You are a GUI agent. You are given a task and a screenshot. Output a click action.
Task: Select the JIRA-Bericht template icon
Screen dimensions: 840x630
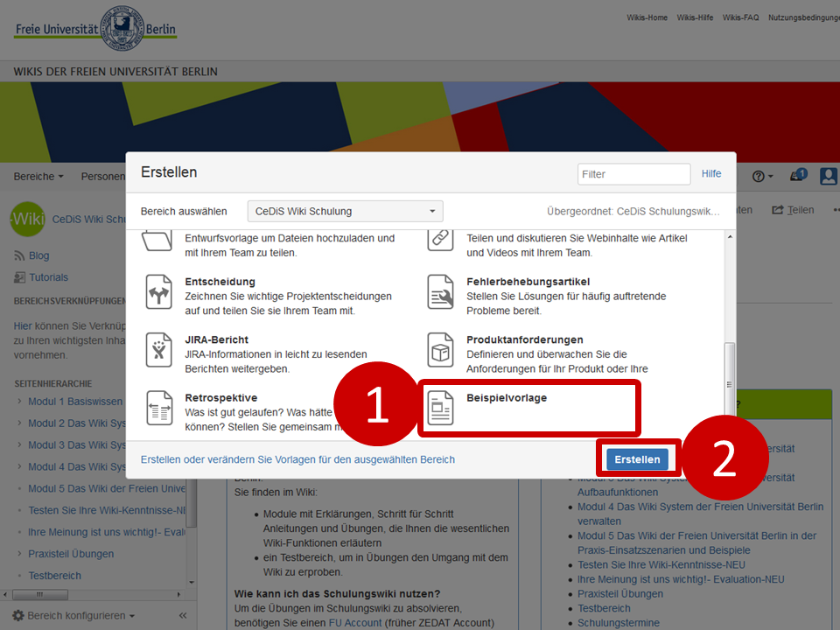point(158,350)
